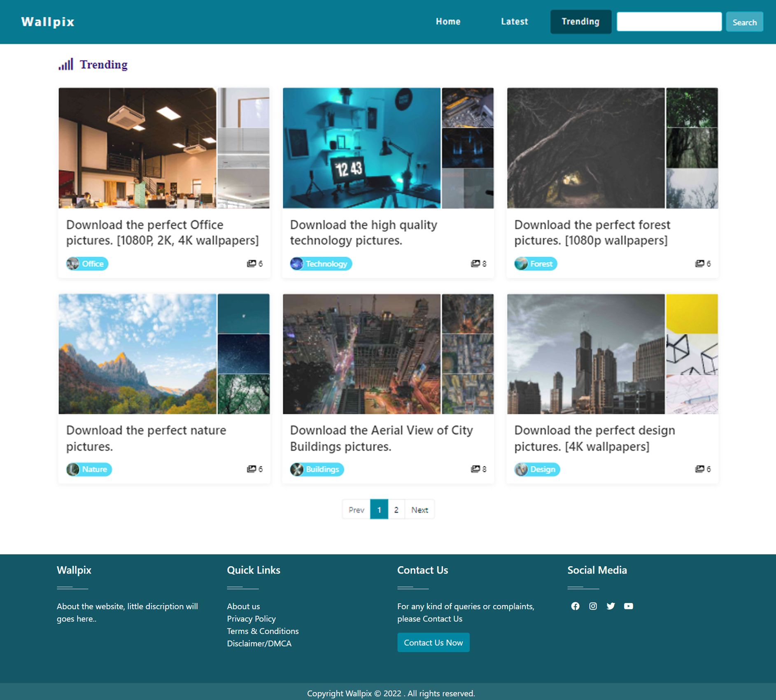Viewport: 776px width, 700px height.
Task: Go to the Next page
Action: [419, 509]
